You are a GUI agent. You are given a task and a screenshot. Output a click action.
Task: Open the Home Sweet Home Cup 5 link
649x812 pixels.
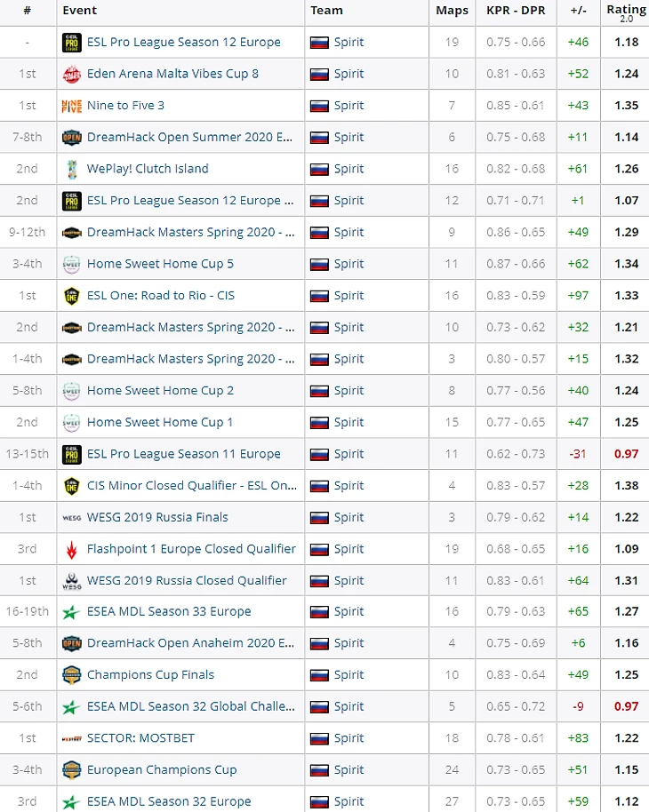(x=160, y=264)
